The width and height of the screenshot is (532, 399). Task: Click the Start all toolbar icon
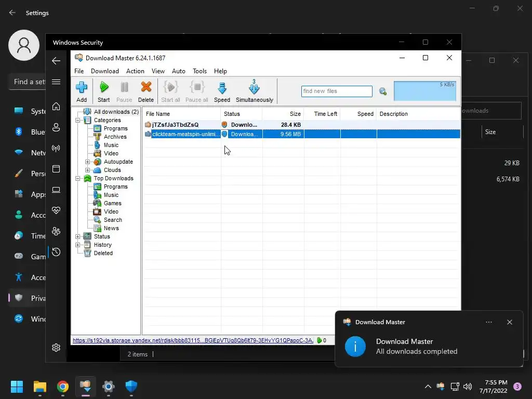170,91
